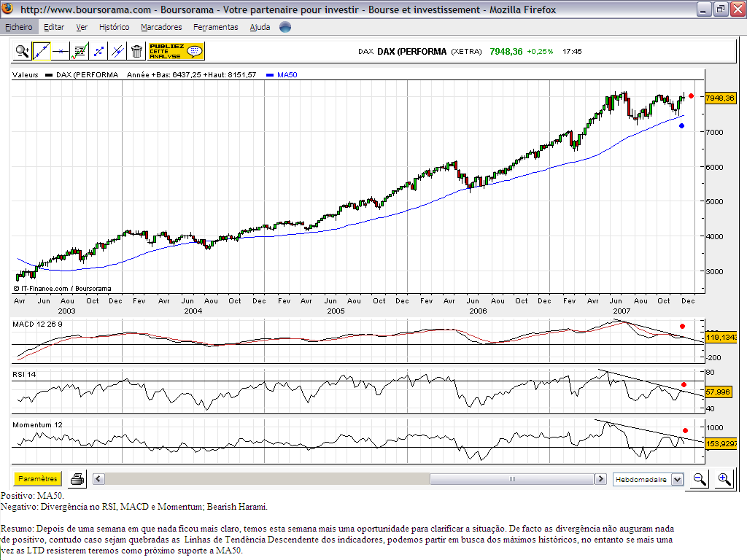This screenshot has width=747, height=560.
Task: Click the green quote value 7948,36 in header
Action: [506, 52]
